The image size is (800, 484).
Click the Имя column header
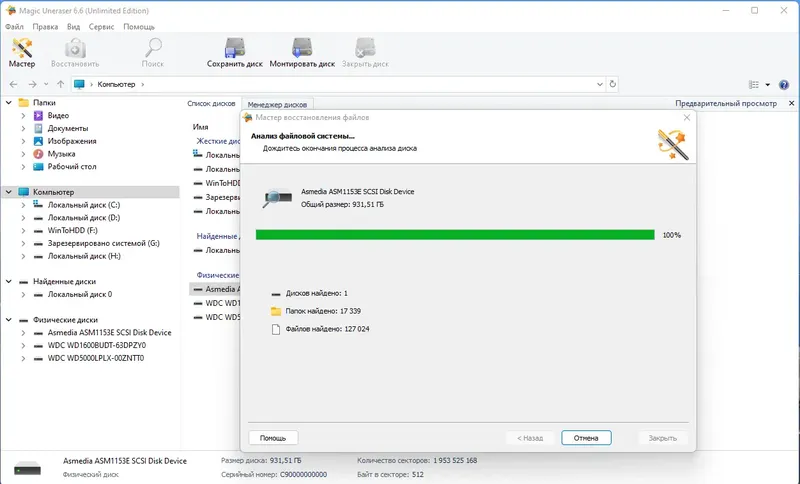click(201, 127)
